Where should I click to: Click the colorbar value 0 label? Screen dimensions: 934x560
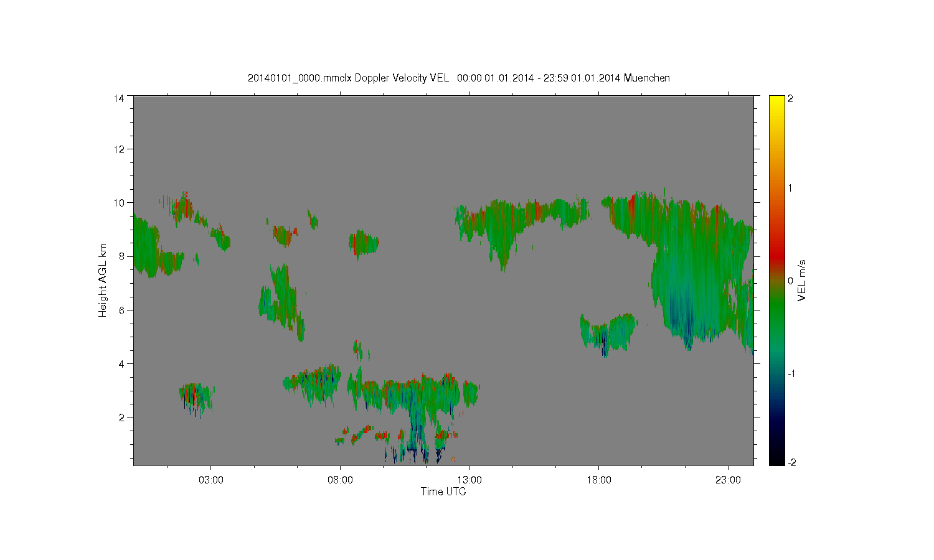point(791,281)
